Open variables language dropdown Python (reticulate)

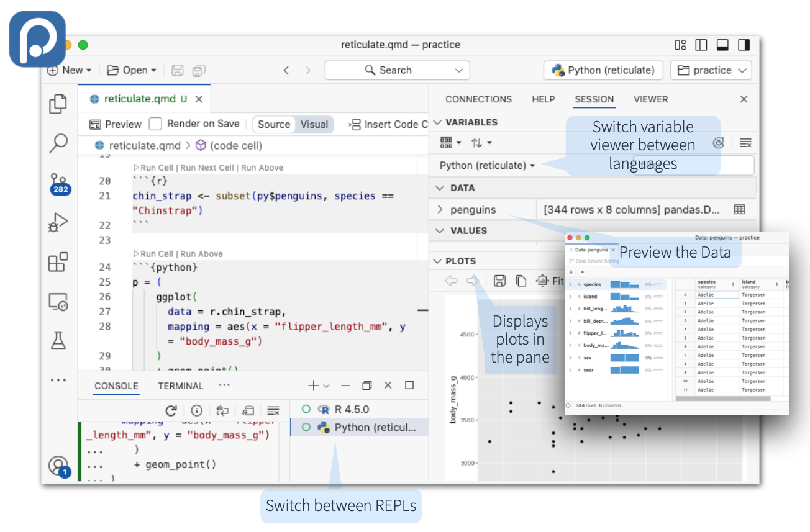click(488, 165)
